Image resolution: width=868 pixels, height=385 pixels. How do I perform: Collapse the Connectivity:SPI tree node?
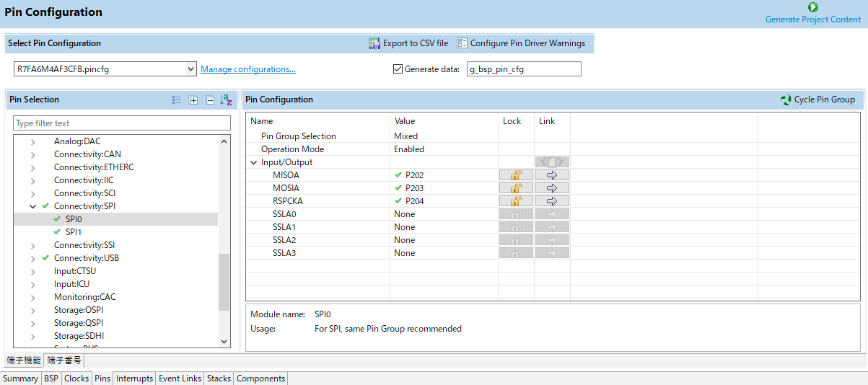[32, 206]
